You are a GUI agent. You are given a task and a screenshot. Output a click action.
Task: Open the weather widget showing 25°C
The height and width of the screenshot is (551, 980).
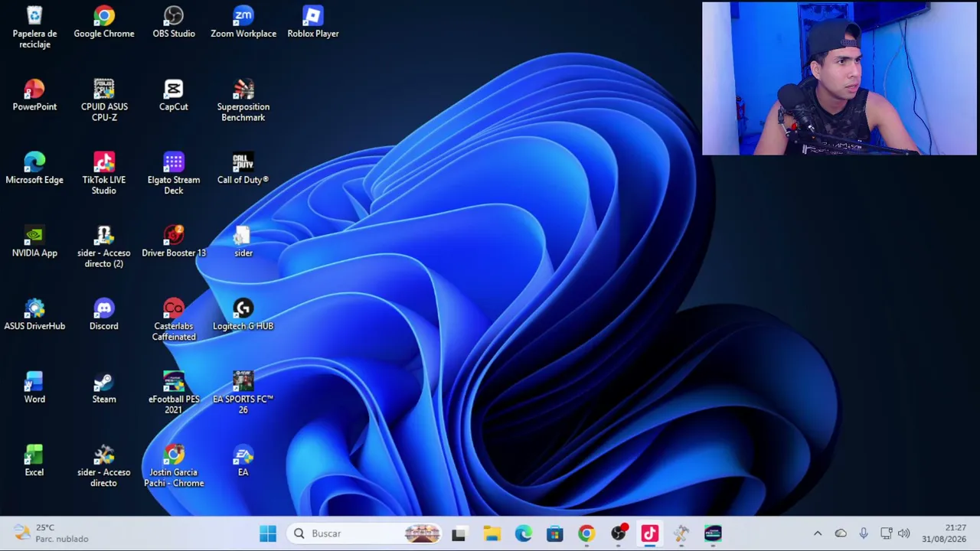click(x=51, y=533)
